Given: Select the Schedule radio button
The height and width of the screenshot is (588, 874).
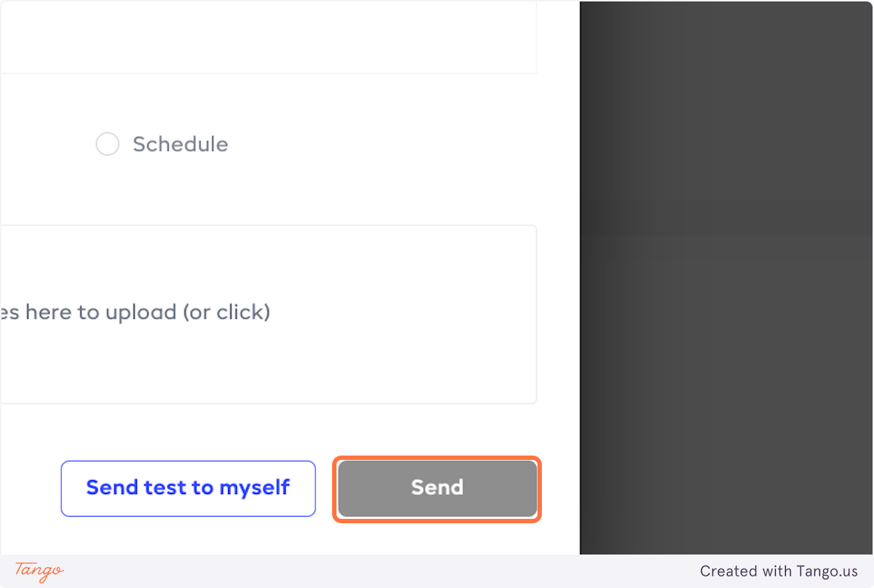Looking at the screenshot, I should coord(108,144).
